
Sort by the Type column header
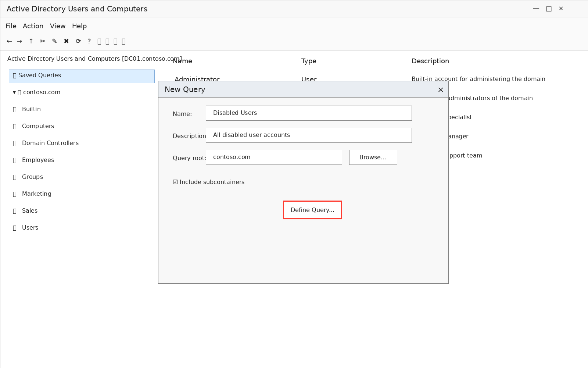pos(309,61)
